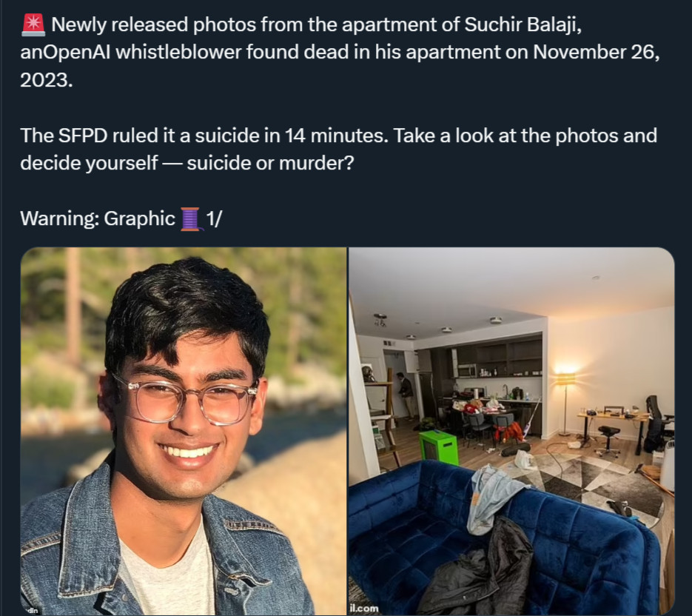Click the "Warning: Graphic" label
The height and width of the screenshot is (616, 692).
[98, 219]
